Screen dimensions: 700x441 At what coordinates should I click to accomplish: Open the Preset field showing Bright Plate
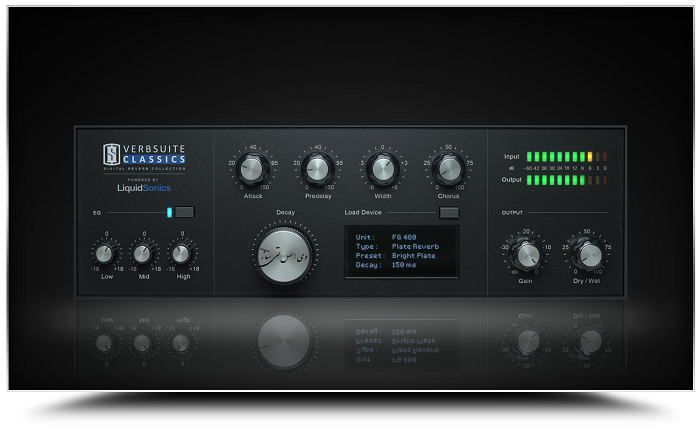(x=400, y=254)
